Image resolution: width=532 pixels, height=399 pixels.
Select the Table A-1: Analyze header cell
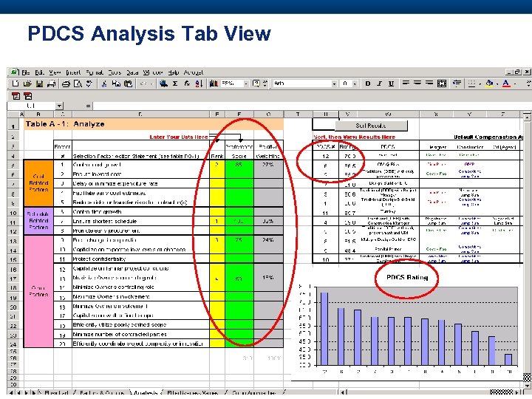click(154, 124)
